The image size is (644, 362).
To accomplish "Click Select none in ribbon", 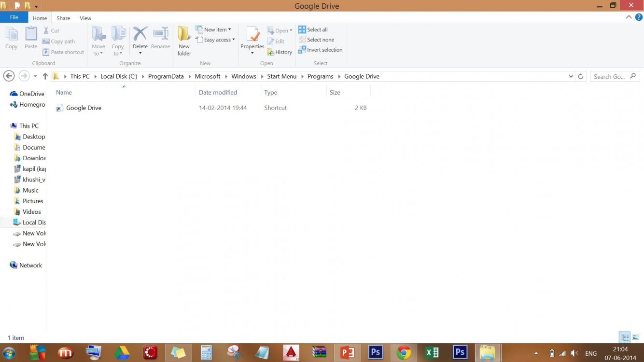I will click(316, 40).
